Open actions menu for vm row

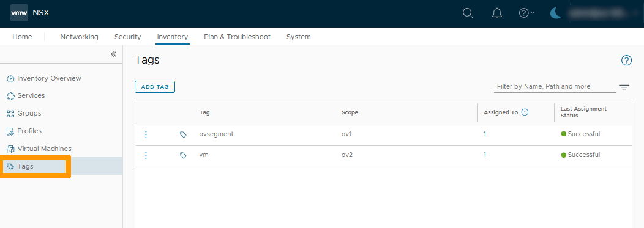point(146,155)
